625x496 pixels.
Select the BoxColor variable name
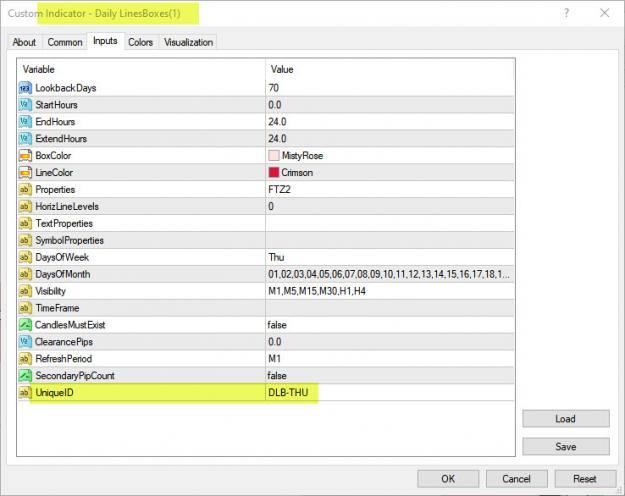[x=53, y=155]
